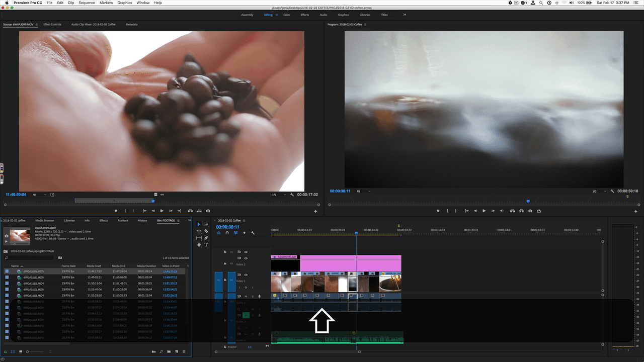
Task: Solo the Audio 2 track
Action: [x=253, y=315]
